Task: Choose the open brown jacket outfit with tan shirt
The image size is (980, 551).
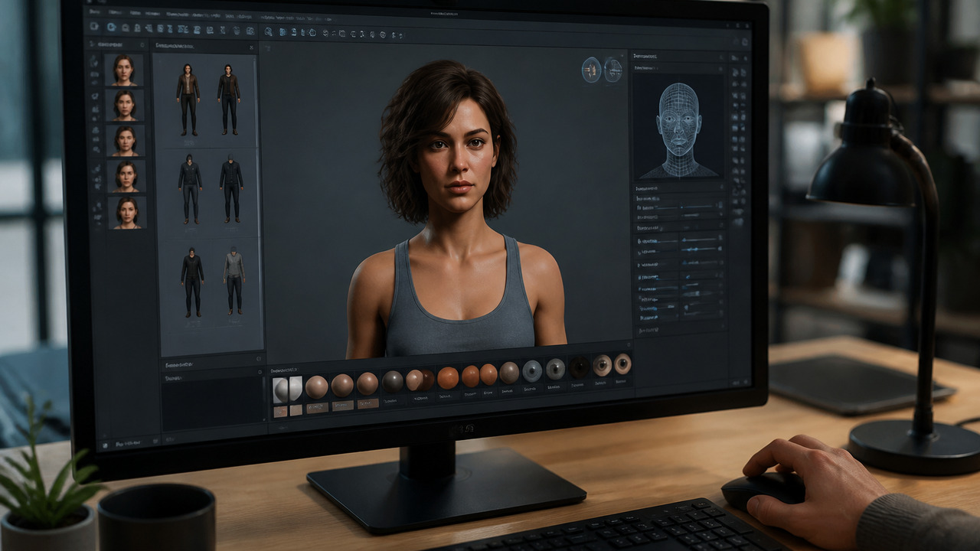Action: (188, 99)
